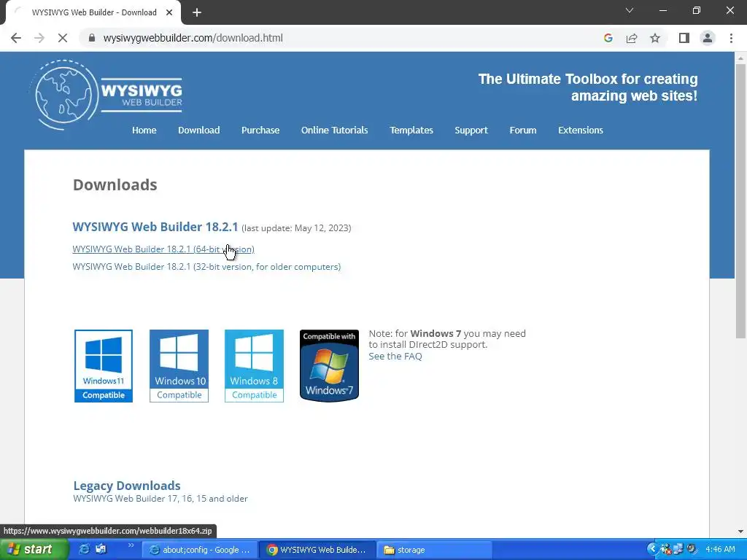The image size is (747, 560).
Task: Expand the quick launch chevron
Action: pyautogui.click(x=131, y=545)
